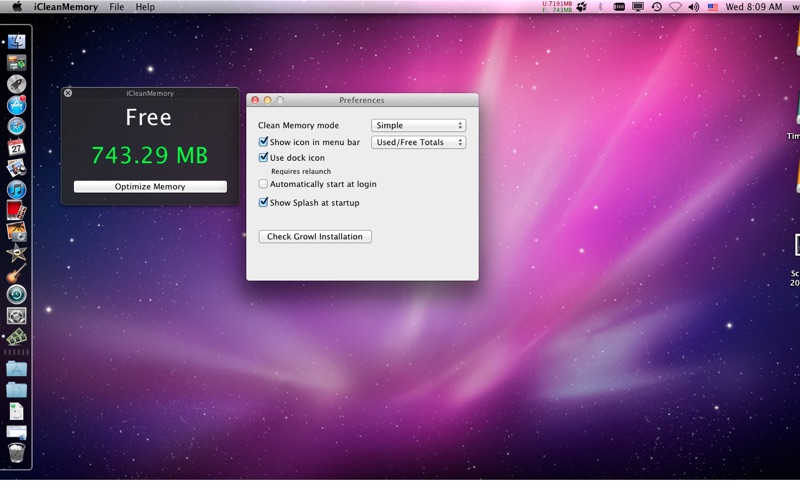Screen dimensions: 800x500
Task: Open iTunes from the dock
Action: 16,189
